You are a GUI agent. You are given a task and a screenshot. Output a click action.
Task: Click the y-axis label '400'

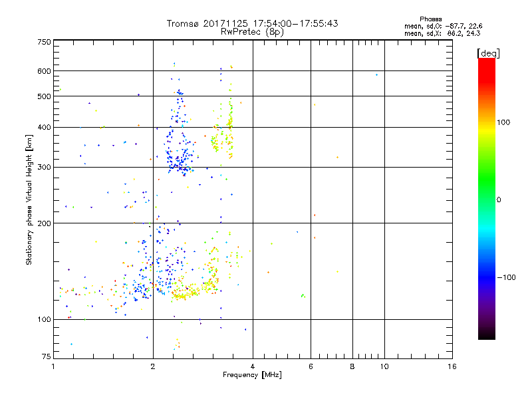44,128
